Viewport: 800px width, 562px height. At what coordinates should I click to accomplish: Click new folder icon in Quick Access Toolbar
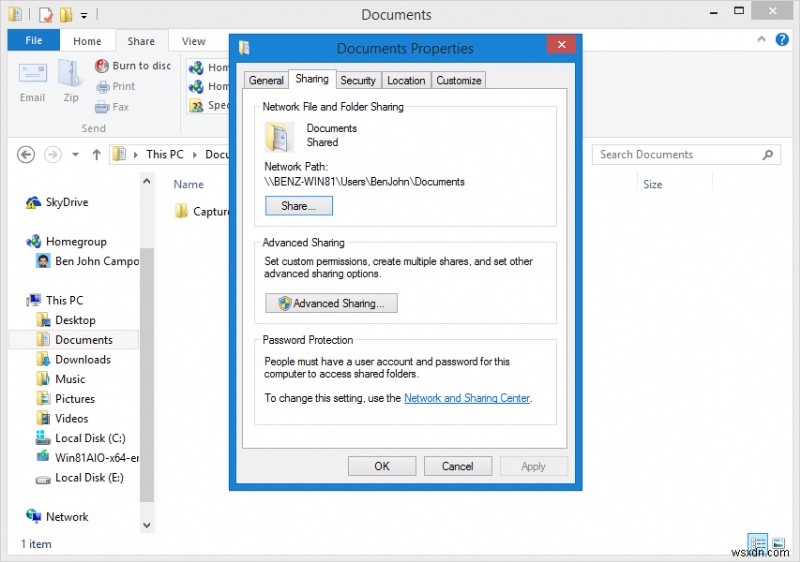tap(66, 15)
